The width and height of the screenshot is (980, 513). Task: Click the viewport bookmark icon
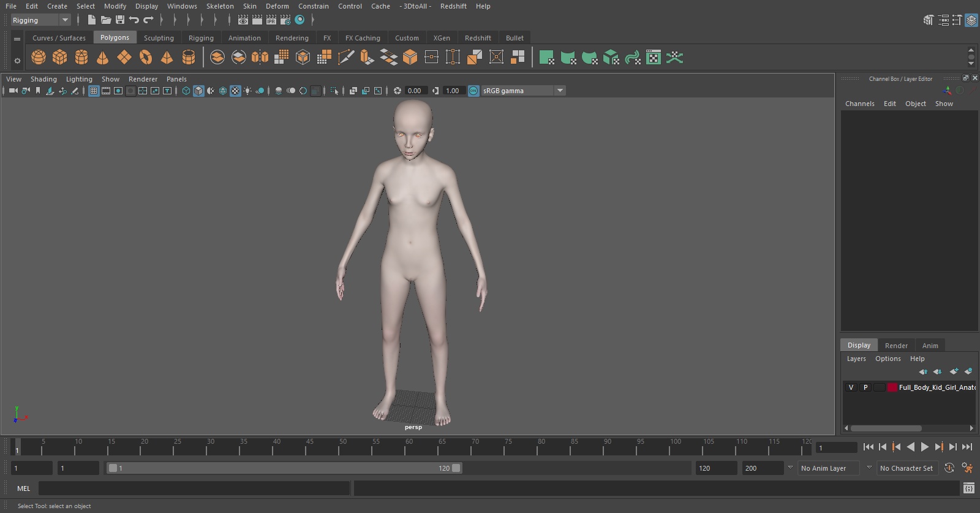click(38, 91)
